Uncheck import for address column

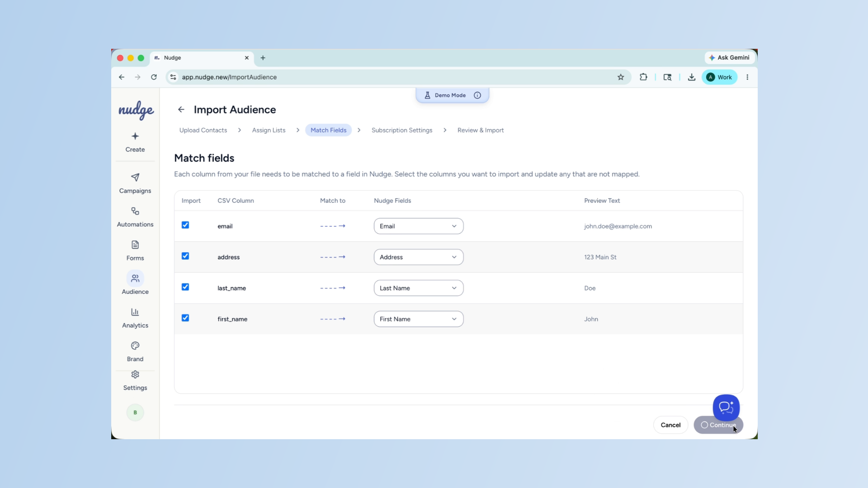185,256
